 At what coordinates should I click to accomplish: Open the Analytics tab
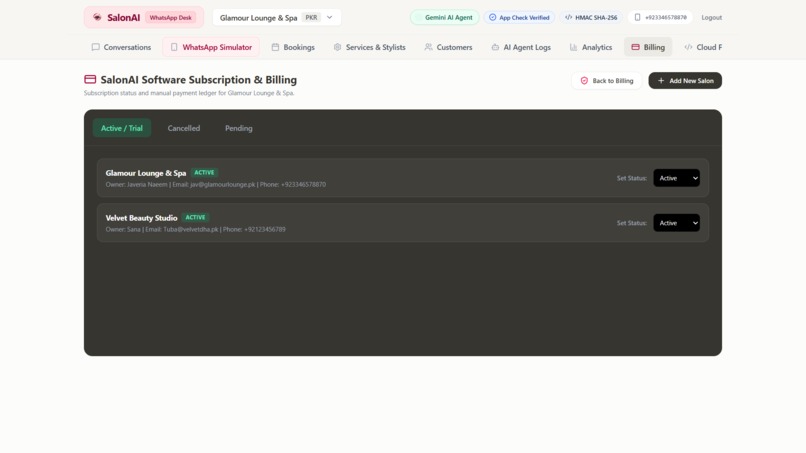point(591,47)
